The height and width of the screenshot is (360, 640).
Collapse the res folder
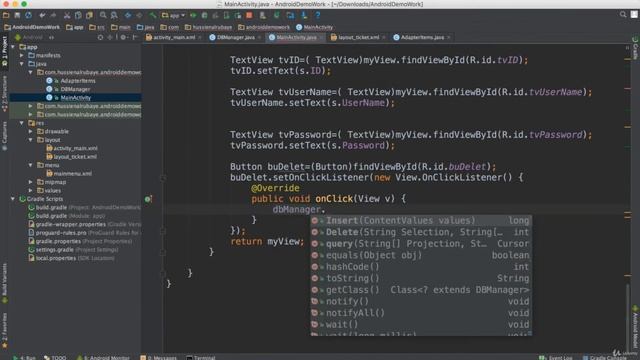[22, 123]
